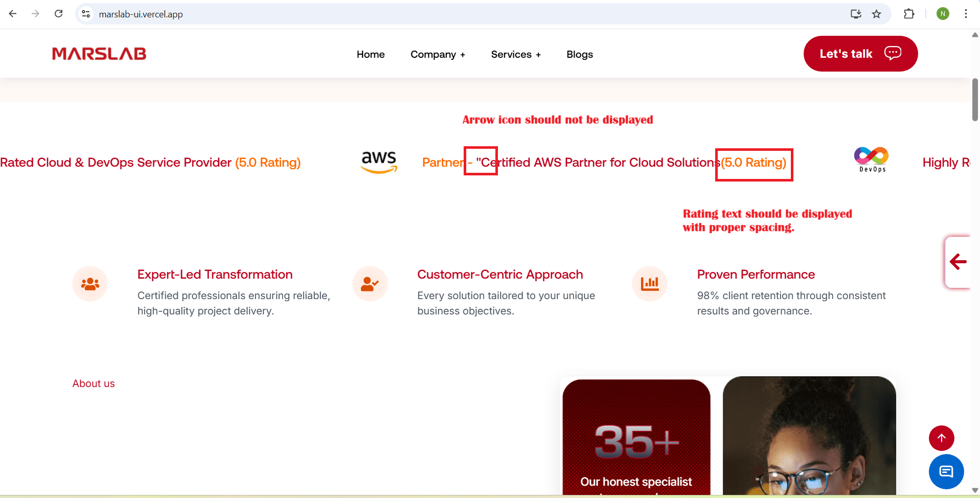Screen dimensions: 980x498
Task: Click the red left-arrow side tab
Action: click(x=958, y=262)
